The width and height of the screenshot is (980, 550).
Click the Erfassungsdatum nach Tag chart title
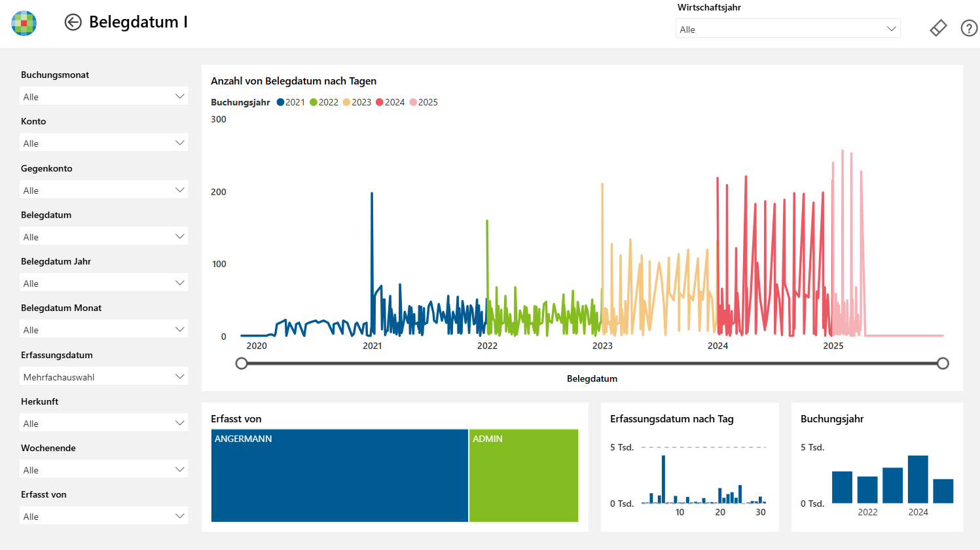click(x=672, y=419)
